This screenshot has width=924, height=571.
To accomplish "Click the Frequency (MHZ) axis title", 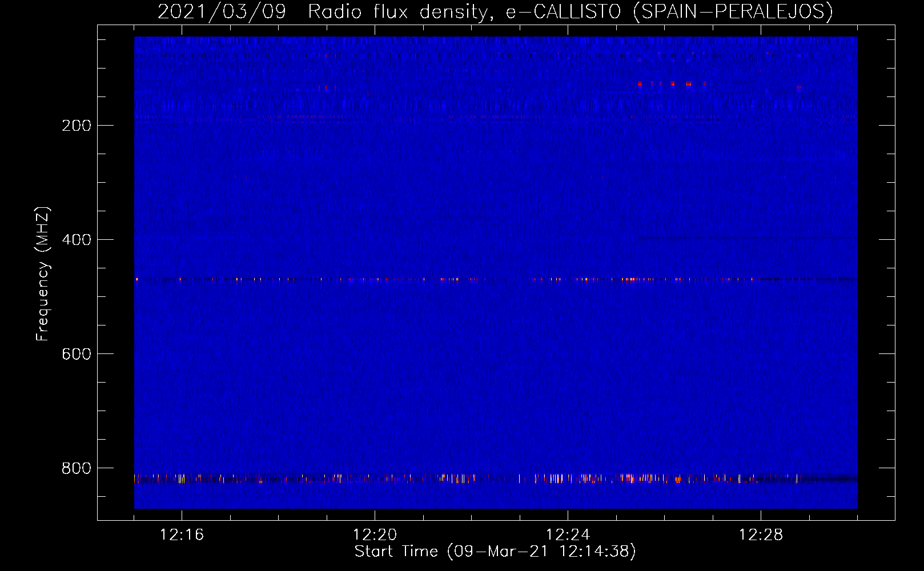I will (x=43, y=274).
